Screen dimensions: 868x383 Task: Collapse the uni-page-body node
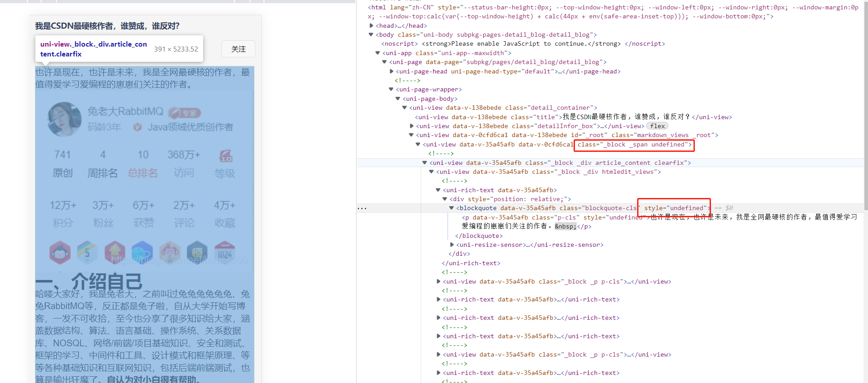398,99
